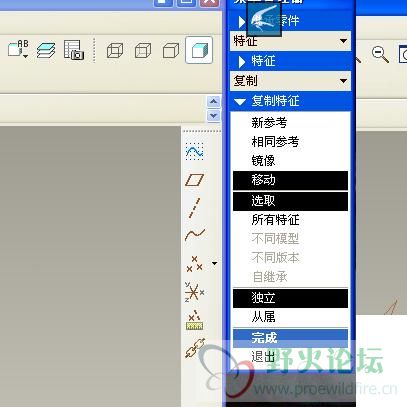Viewport: 407px width, 407px height.
Task: Open the datum point flyout arrow
Action: tap(215, 263)
